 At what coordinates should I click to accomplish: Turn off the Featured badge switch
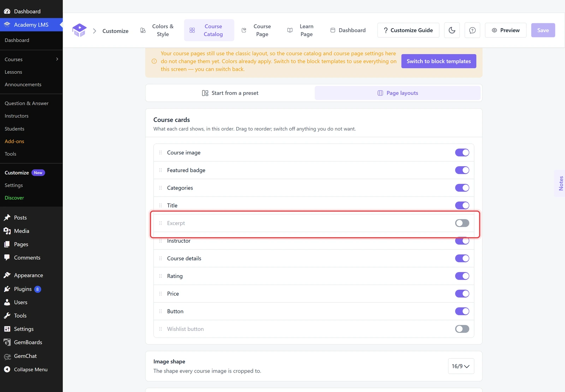coord(462,170)
